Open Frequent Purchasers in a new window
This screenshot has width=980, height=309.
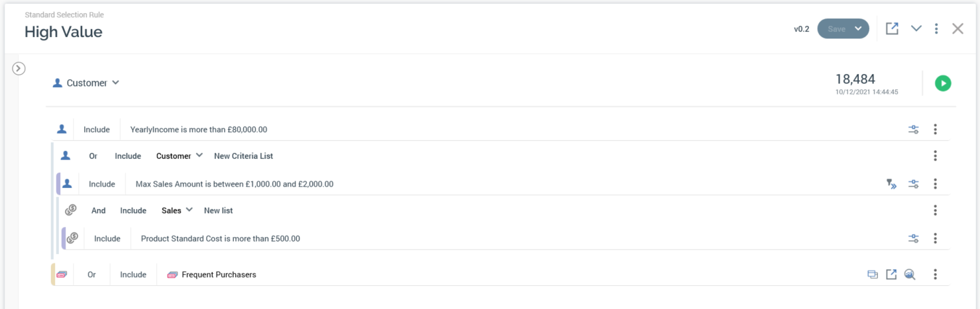(891, 275)
